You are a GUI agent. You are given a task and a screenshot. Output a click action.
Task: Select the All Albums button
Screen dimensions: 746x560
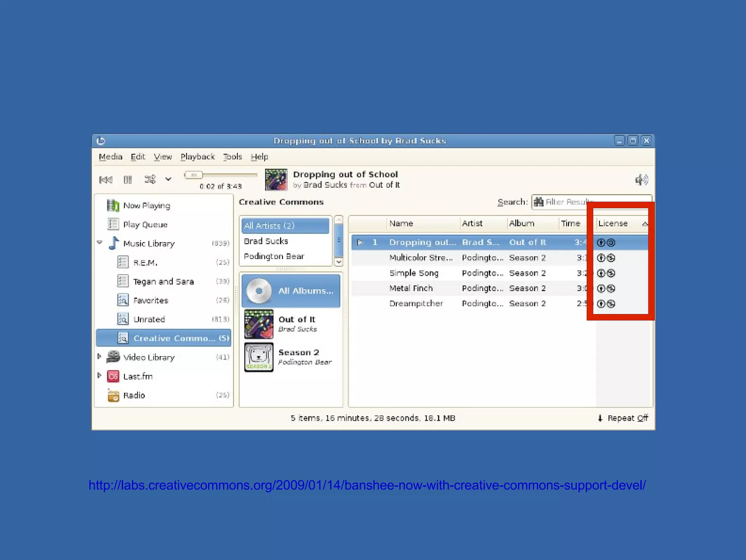point(290,290)
